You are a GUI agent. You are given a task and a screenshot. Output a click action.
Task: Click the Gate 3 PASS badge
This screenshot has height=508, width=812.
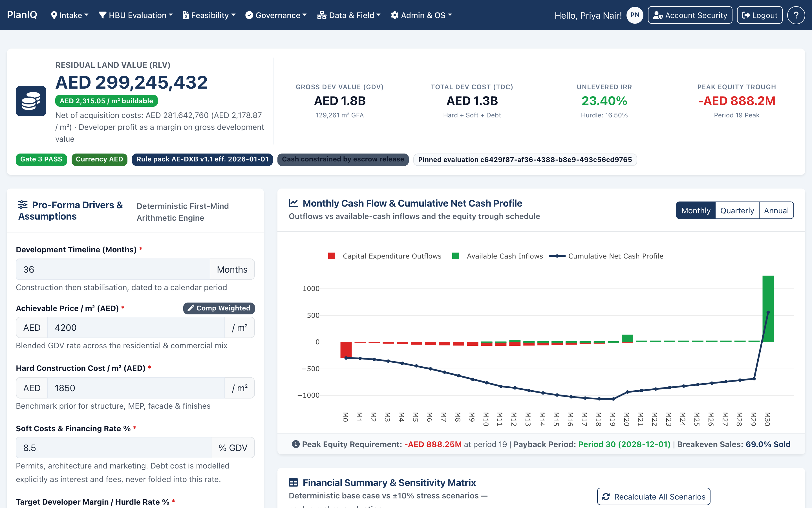pos(41,159)
